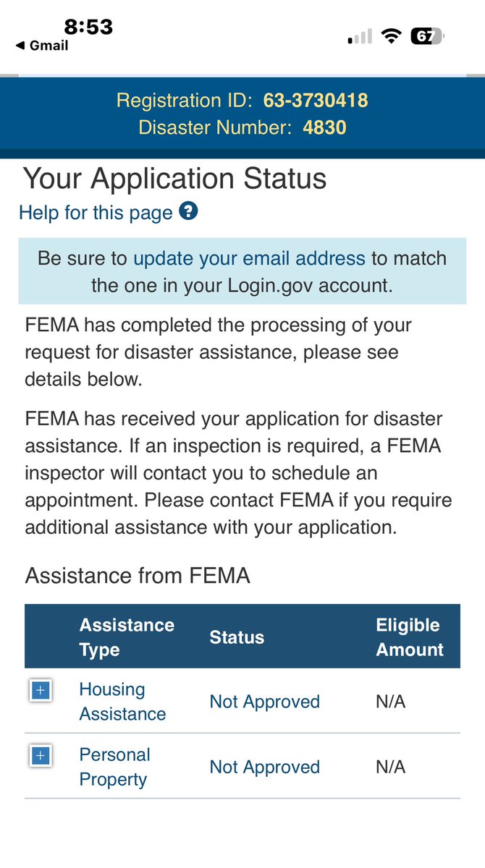Open the update your email address link

[x=249, y=258]
